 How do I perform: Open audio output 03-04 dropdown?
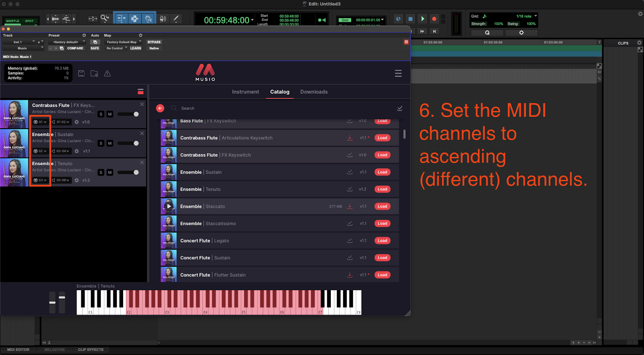click(x=61, y=151)
